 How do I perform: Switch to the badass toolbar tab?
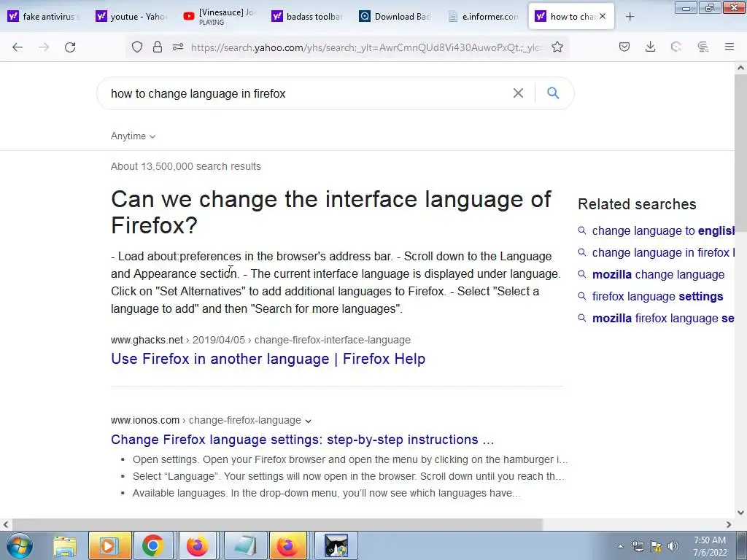[307, 17]
